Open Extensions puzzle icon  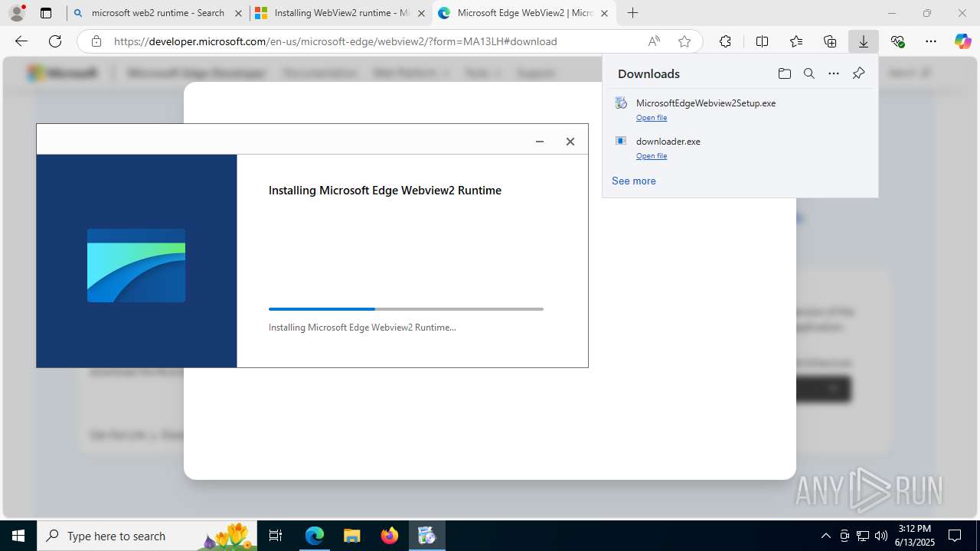725,41
